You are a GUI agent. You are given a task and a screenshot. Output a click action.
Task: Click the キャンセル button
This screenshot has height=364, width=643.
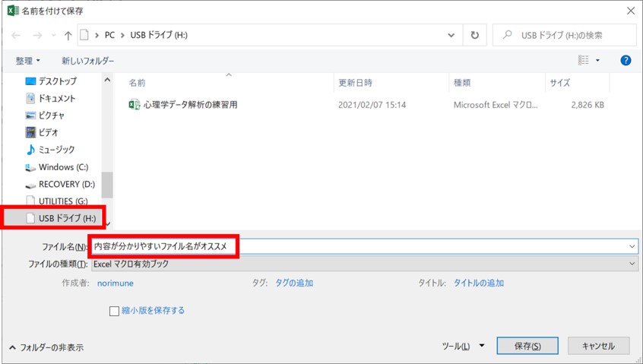coord(598,346)
